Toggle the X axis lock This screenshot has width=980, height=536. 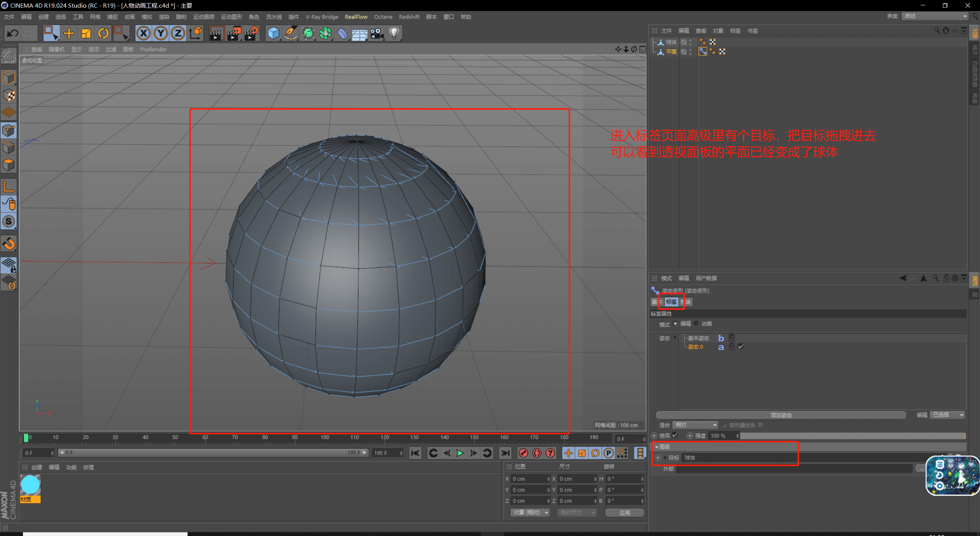click(x=144, y=34)
